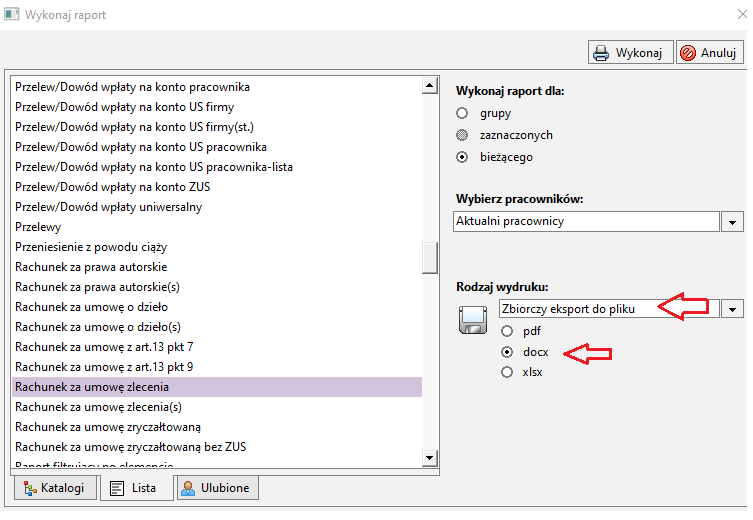Select xlsx as the export format
753x520 pixels.
(x=507, y=372)
